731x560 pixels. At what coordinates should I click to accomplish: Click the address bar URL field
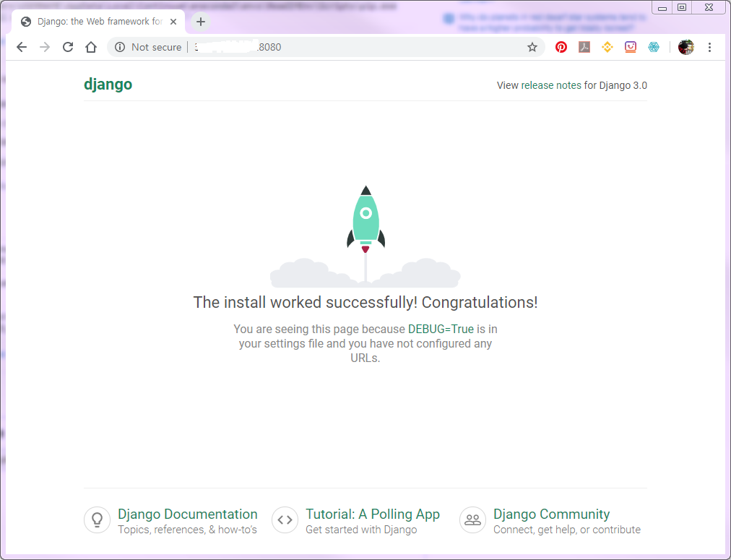(326, 47)
